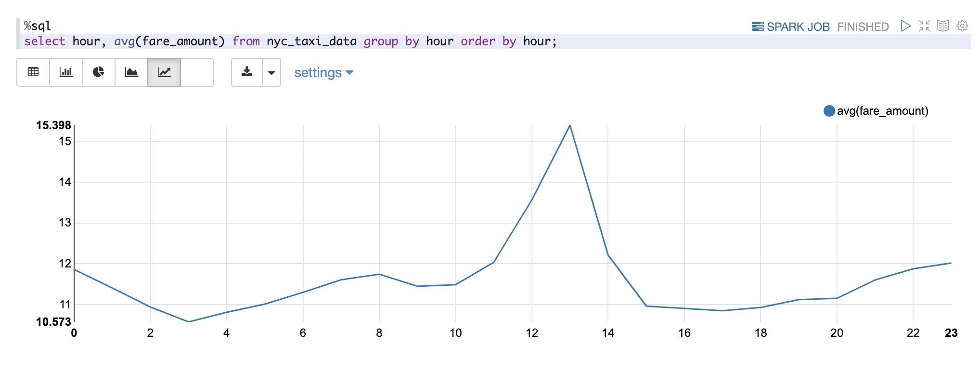The image size is (980, 373).
Task: Click the avg(fare_amount) legend text
Action: [883, 111]
